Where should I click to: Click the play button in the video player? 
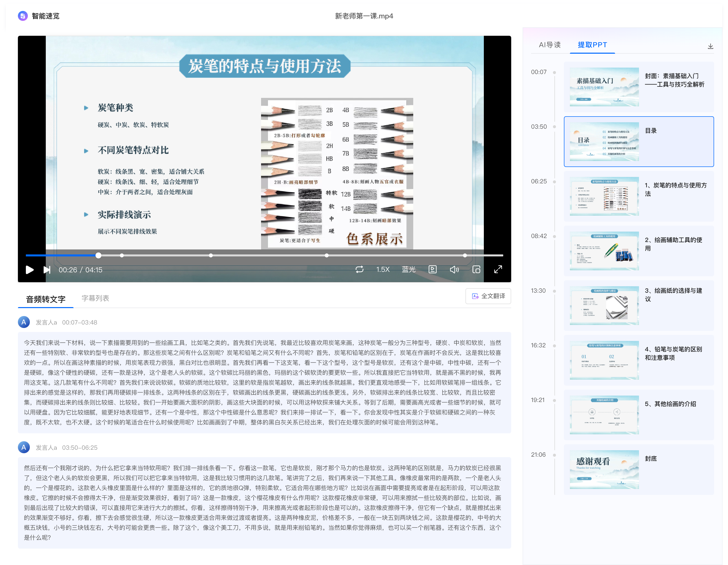coord(29,270)
